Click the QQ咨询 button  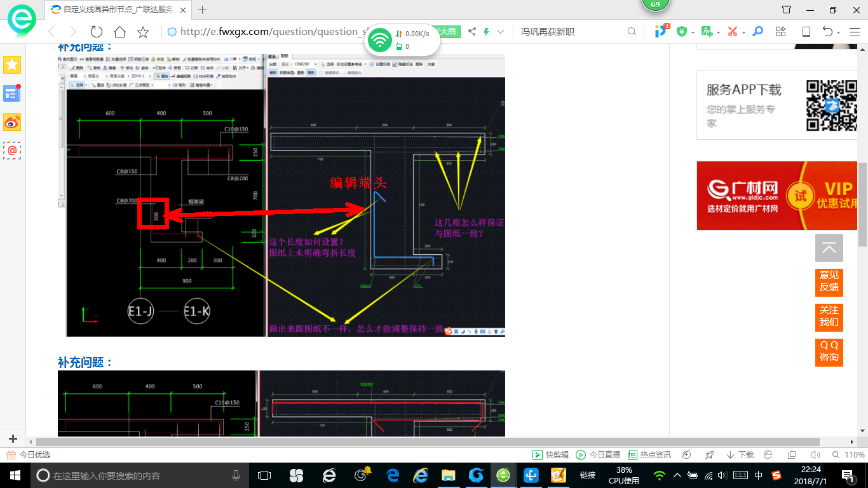829,352
